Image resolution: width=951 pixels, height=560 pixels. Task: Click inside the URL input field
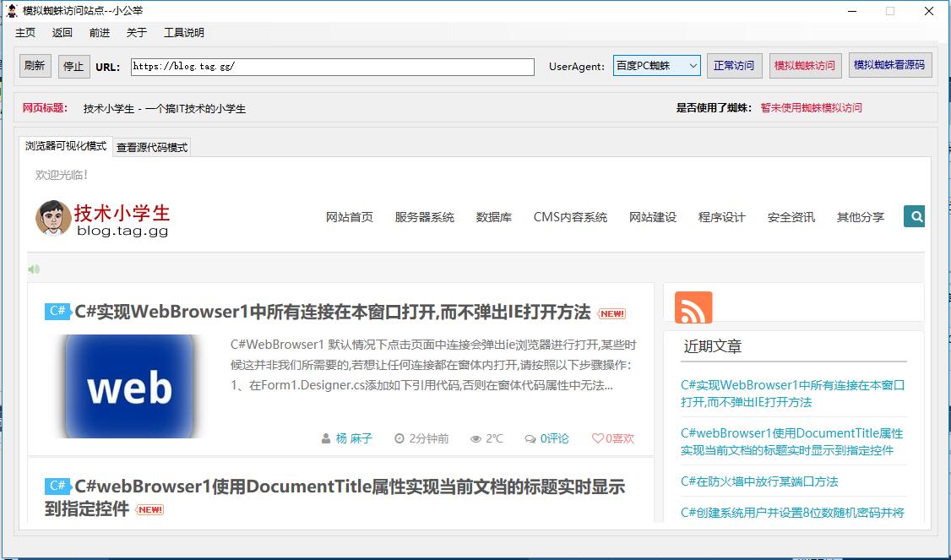pyautogui.click(x=334, y=66)
